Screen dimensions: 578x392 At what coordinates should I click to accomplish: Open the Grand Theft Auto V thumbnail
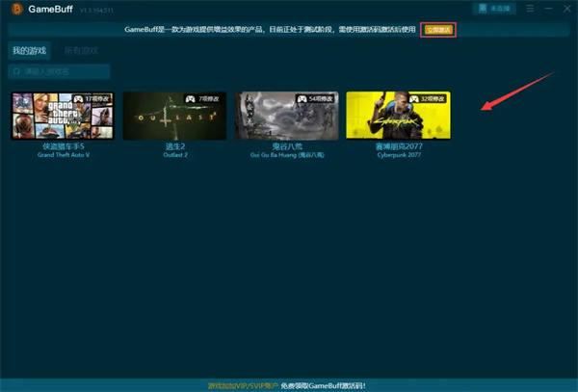63,116
